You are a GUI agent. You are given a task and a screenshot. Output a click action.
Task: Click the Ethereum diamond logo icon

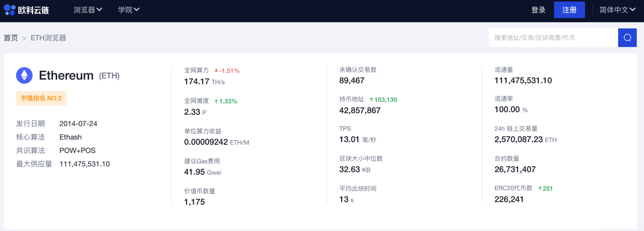pyautogui.click(x=24, y=75)
